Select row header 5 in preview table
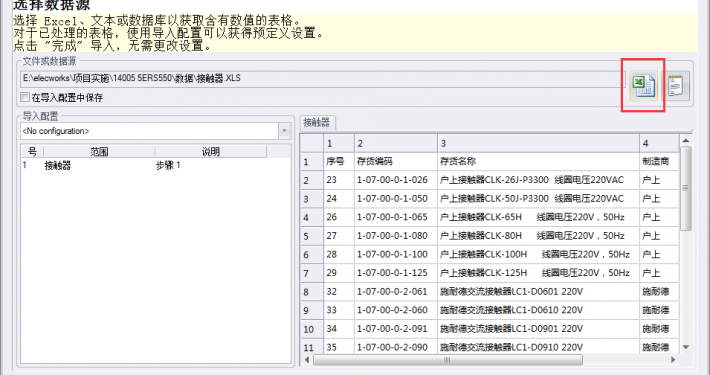 (x=312, y=236)
